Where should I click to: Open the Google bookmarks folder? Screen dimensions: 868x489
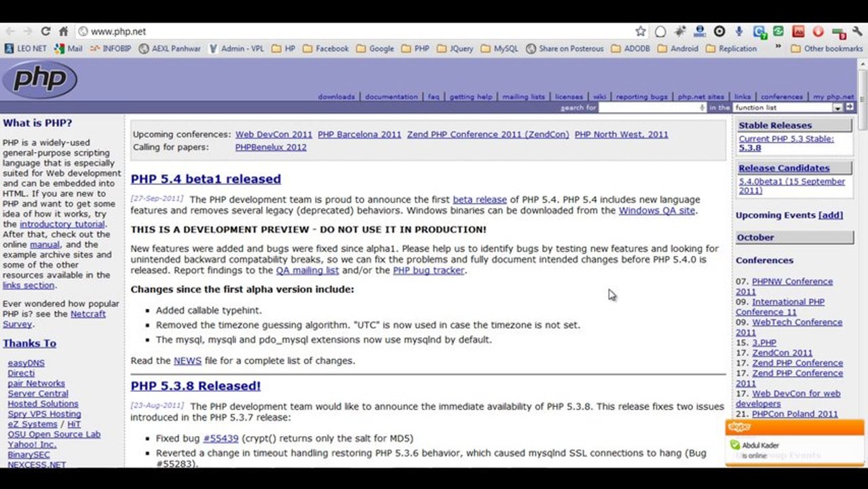pyautogui.click(x=375, y=49)
